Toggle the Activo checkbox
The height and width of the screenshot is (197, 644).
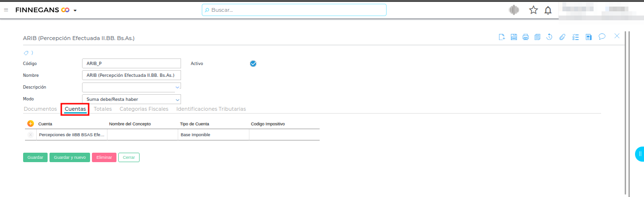(253, 64)
